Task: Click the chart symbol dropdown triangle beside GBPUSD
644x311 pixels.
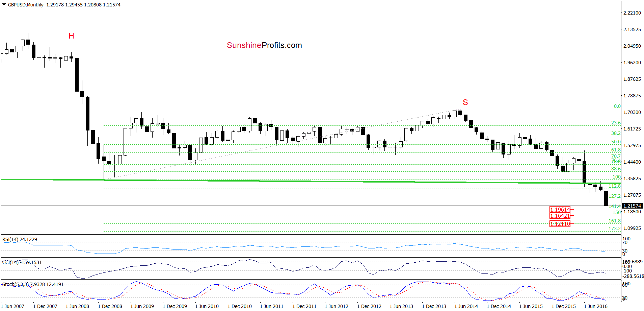Action: tap(4, 5)
